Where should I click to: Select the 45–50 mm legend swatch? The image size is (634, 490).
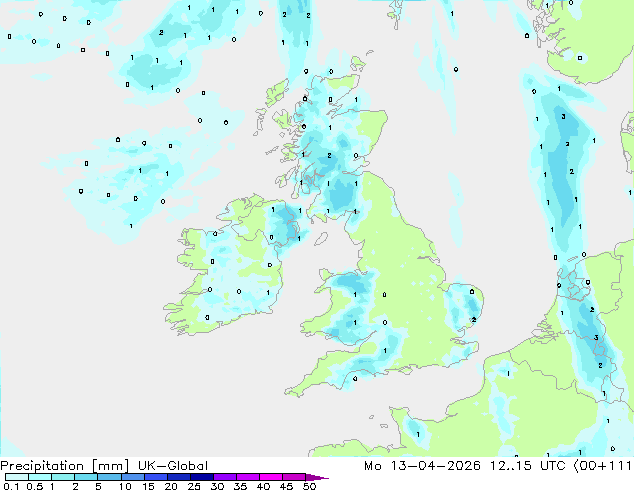point(294,477)
